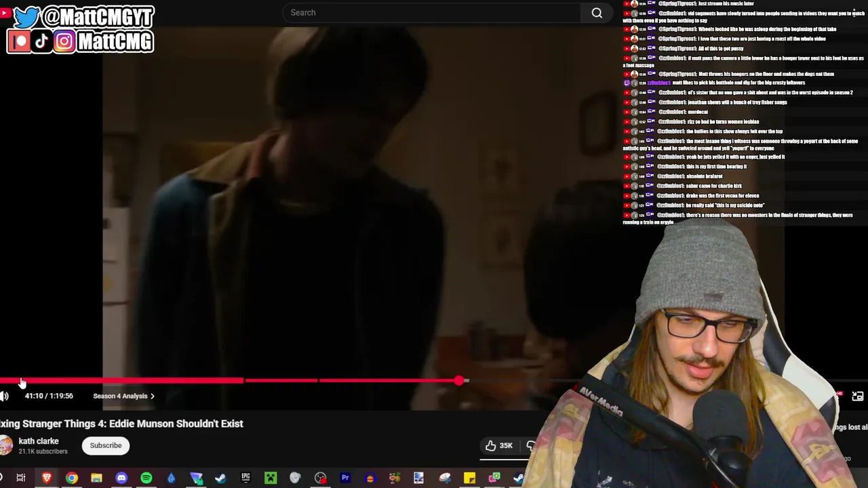This screenshot has height=488, width=868.
Task: Launch Google Chrome from the taskbar
Action: point(71,479)
